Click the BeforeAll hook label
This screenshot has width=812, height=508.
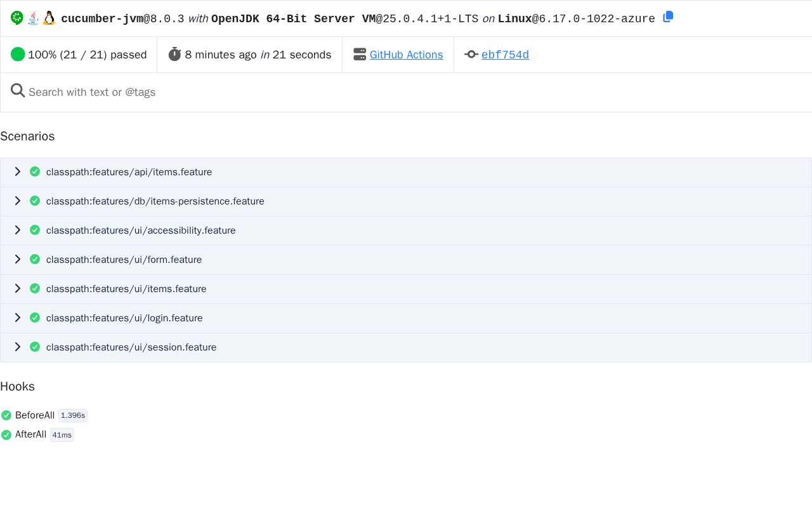pyautogui.click(x=35, y=415)
